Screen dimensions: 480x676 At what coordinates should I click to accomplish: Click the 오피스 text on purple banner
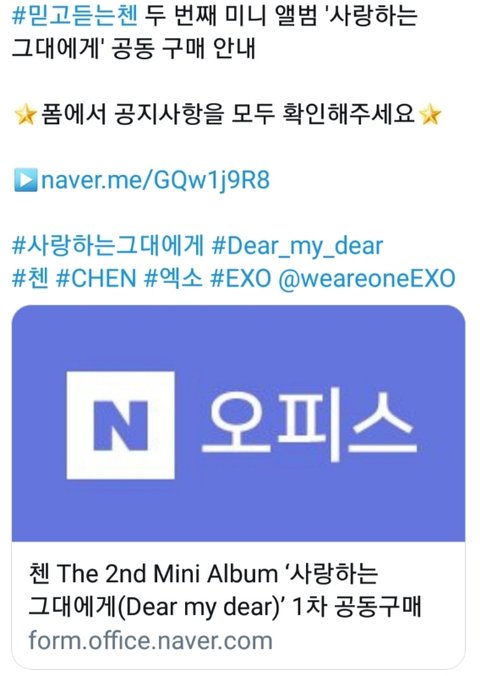[309, 425]
